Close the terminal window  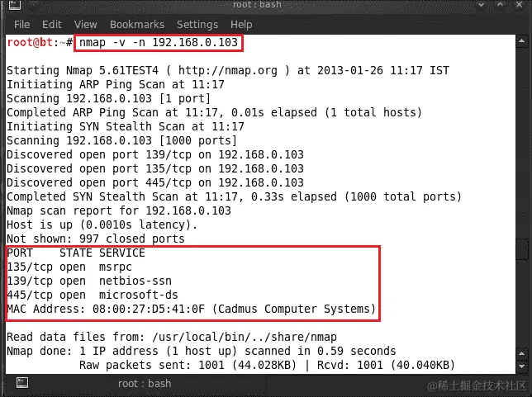point(519,5)
